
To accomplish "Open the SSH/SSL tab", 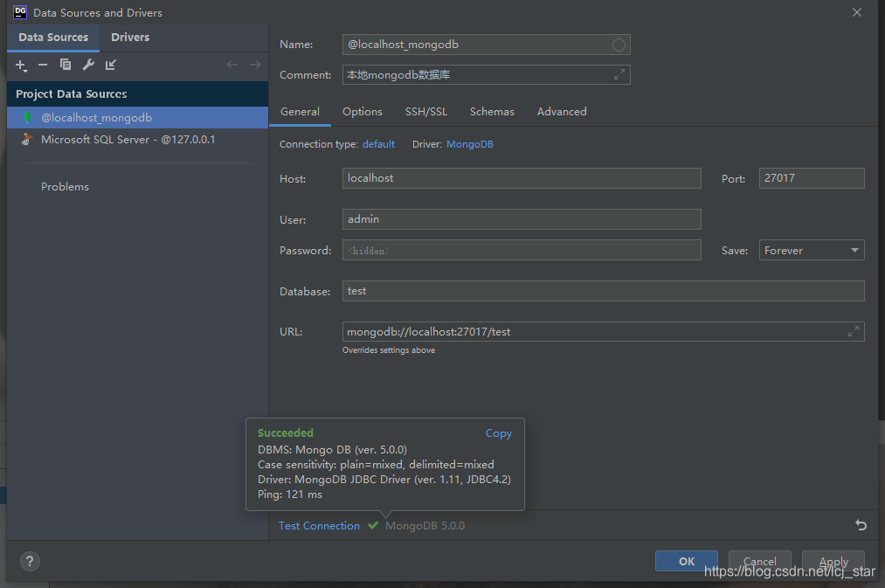I will (426, 112).
